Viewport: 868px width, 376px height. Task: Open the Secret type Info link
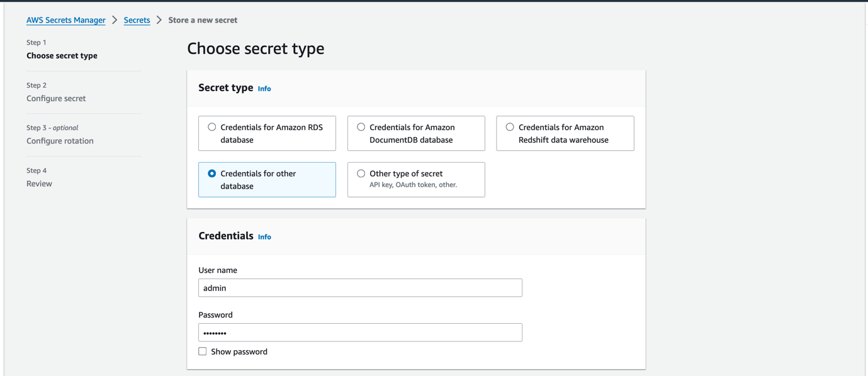pos(264,89)
